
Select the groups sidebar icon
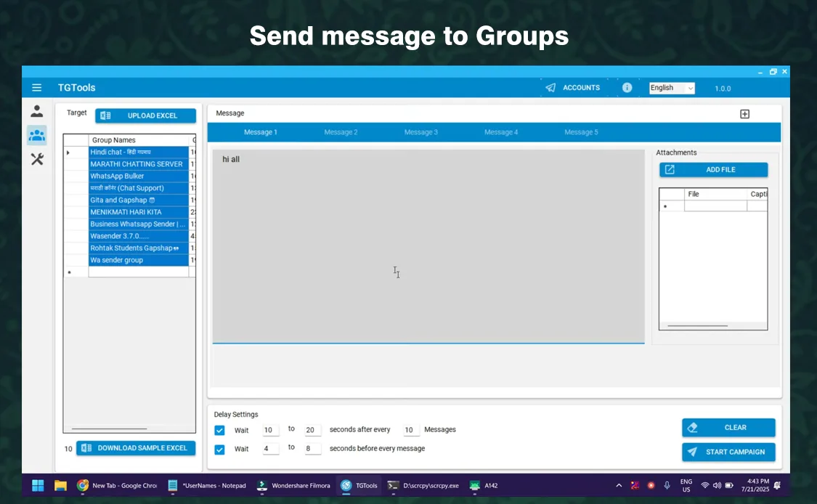click(x=36, y=136)
